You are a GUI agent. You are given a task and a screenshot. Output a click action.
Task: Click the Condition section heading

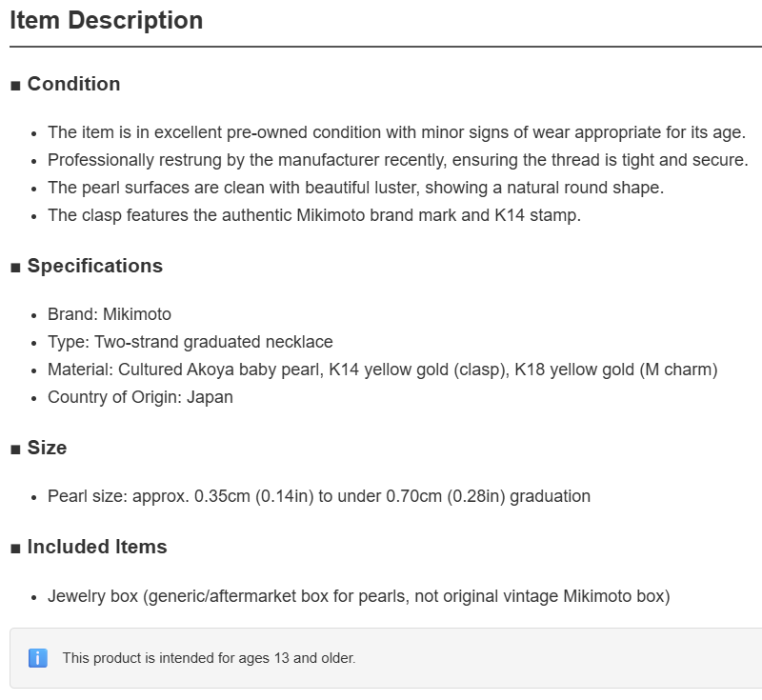point(73,84)
